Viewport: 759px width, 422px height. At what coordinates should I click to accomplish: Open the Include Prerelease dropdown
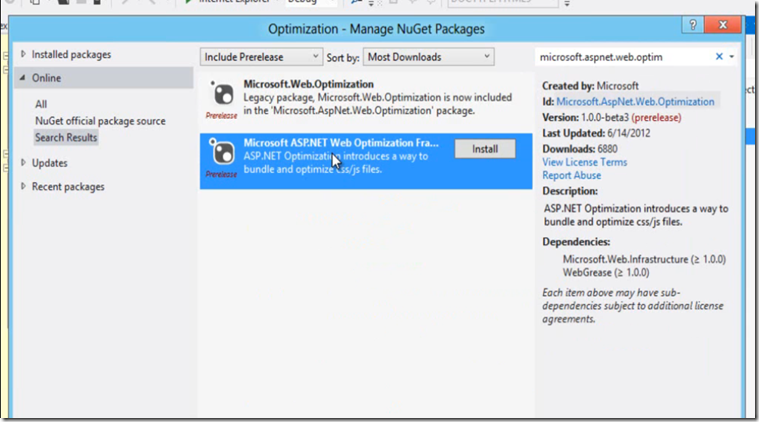coord(261,57)
